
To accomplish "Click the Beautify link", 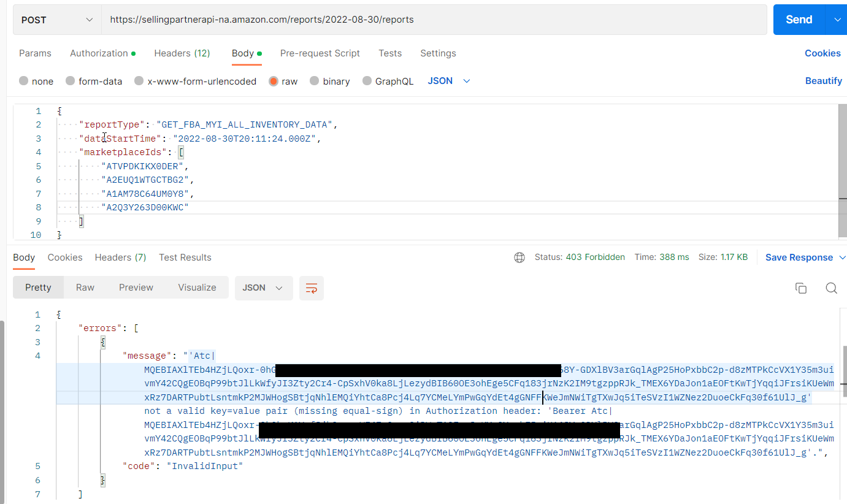I will [x=823, y=81].
